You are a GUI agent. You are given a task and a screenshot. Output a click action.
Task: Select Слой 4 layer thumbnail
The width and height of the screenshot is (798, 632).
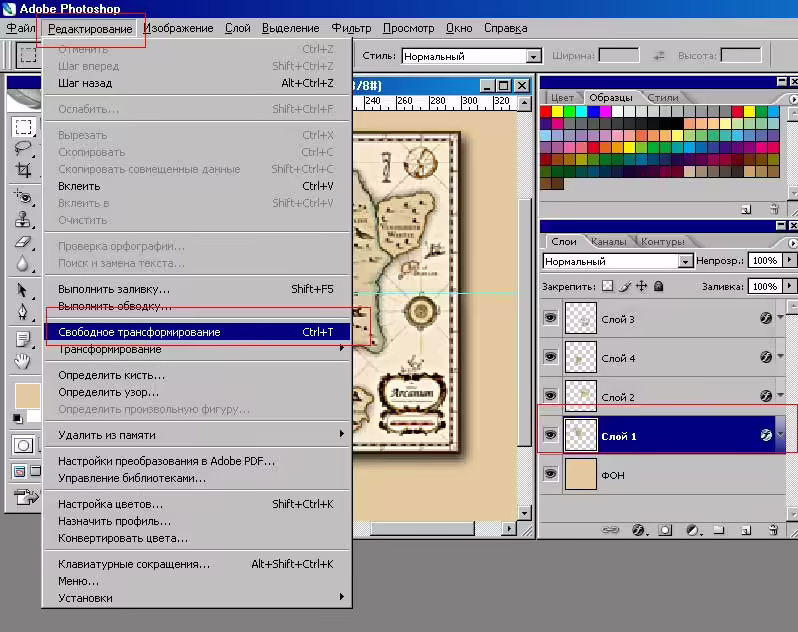[581, 357]
